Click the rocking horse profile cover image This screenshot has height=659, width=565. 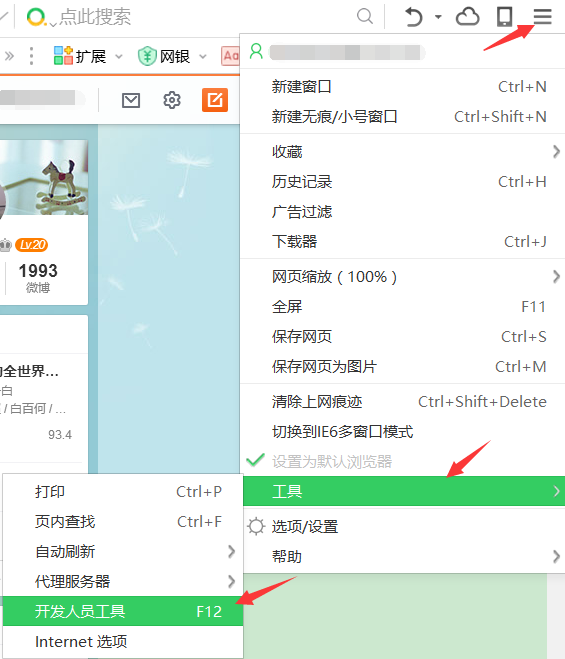[44, 177]
